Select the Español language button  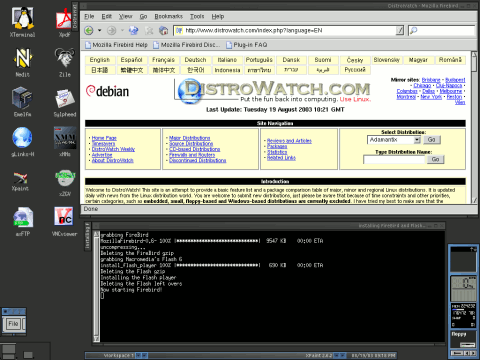pos(131,60)
